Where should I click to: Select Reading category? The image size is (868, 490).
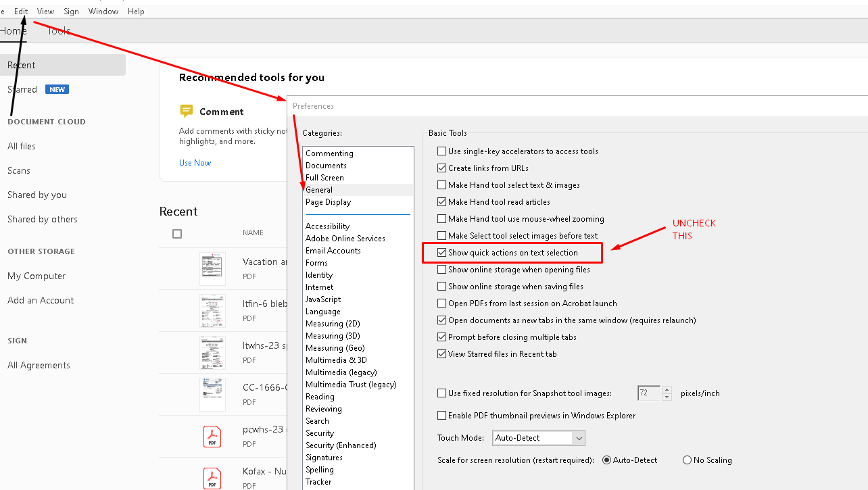point(320,397)
